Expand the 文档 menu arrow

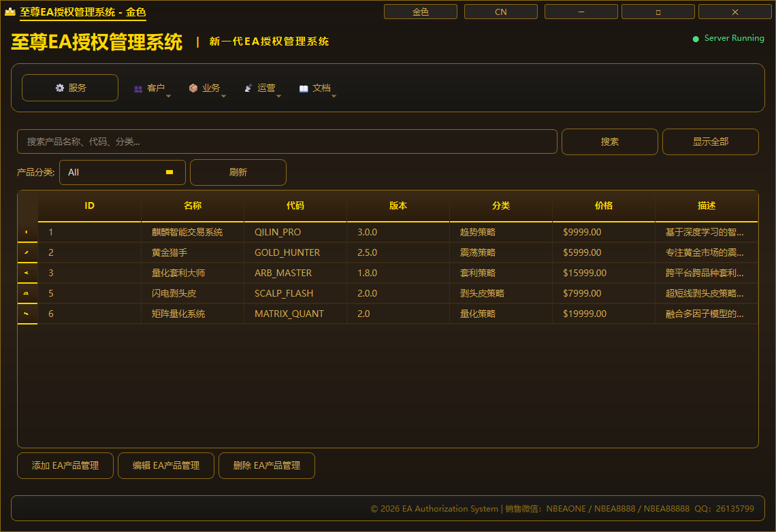[334, 97]
